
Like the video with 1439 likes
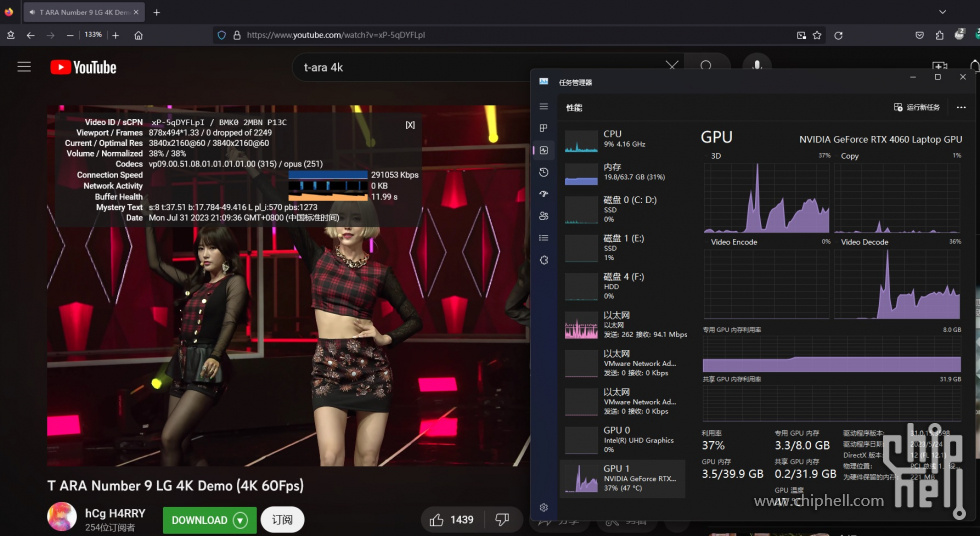point(451,520)
